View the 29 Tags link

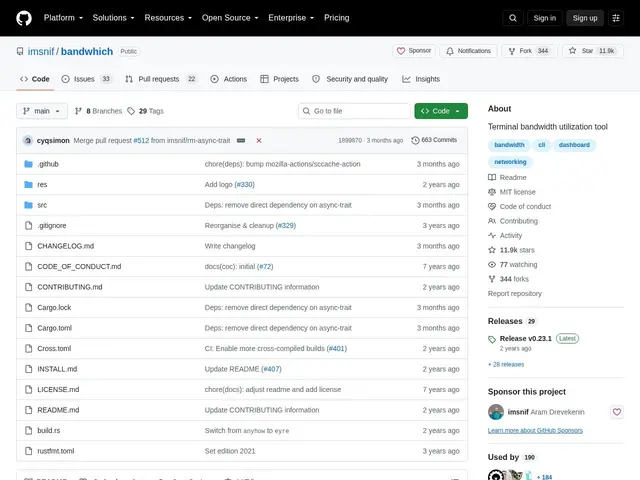pyautogui.click(x=145, y=111)
